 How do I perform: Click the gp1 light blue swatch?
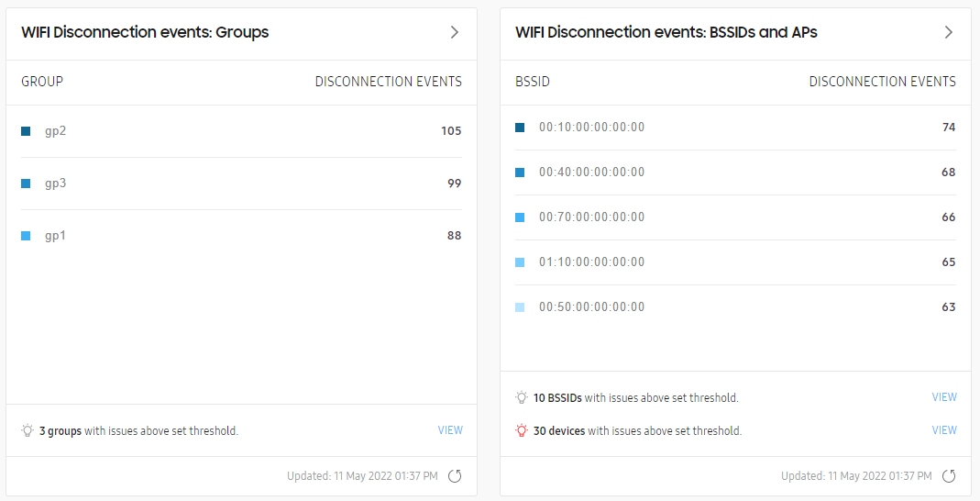click(x=26, y=236)
